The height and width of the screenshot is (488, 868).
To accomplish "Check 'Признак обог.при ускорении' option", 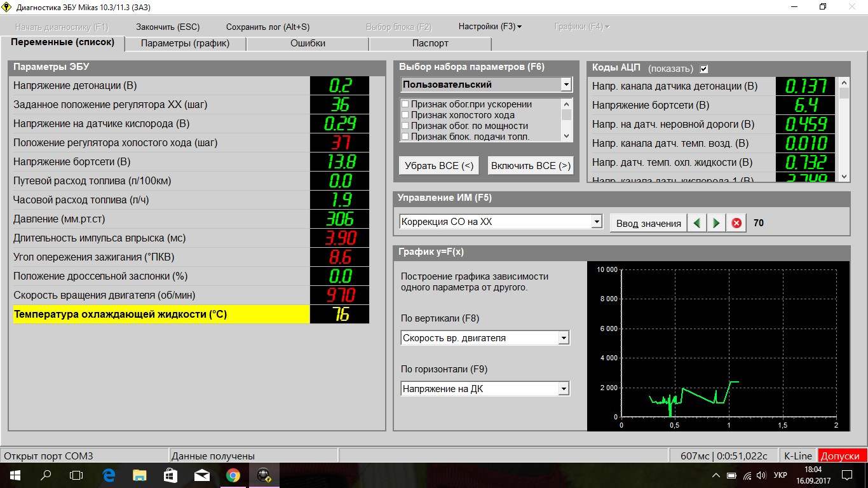I will (x=405, y=104).
